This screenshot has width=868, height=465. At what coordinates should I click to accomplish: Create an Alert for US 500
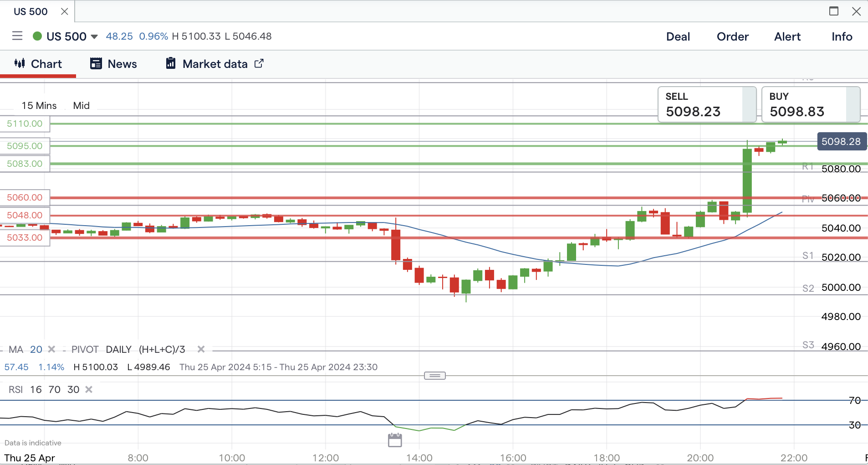(787, 36)
